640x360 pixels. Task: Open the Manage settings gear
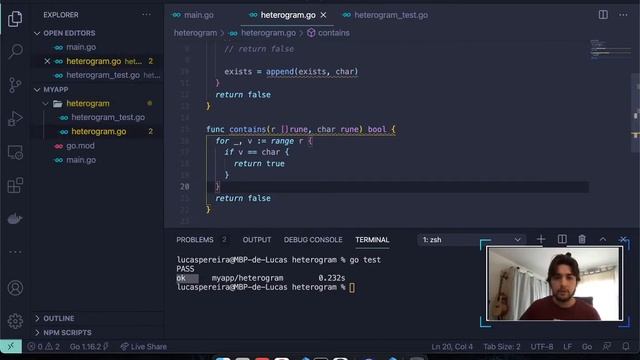pos(15,321)
